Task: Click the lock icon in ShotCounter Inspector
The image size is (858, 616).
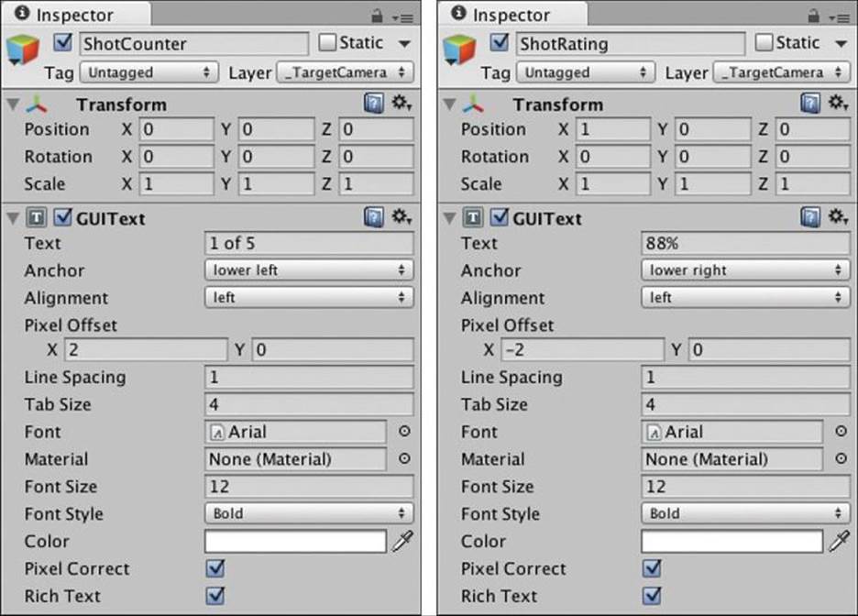Action: coord(377,16)
